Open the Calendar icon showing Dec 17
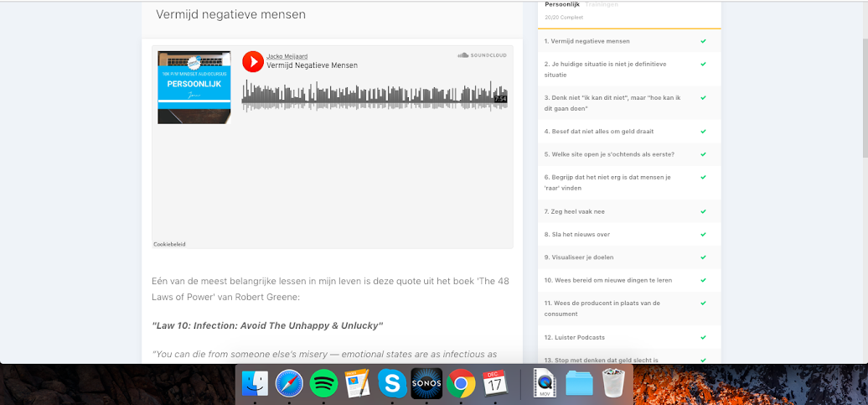 tap(495, 383)
